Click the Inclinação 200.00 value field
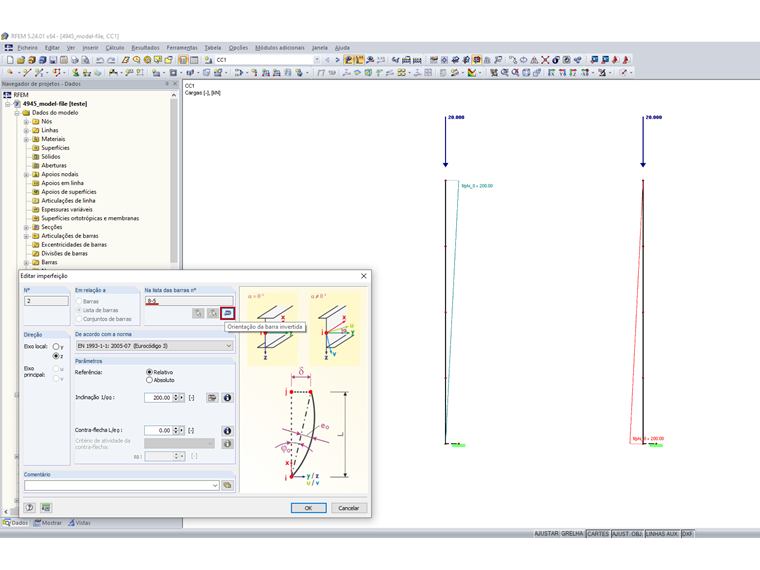 click(x=158, y=398)
